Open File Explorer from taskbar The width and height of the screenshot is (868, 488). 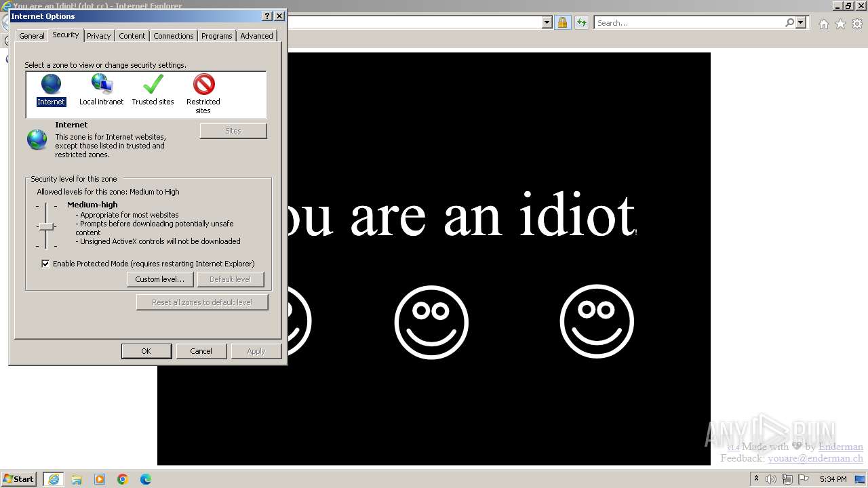[x=77, y=479]
